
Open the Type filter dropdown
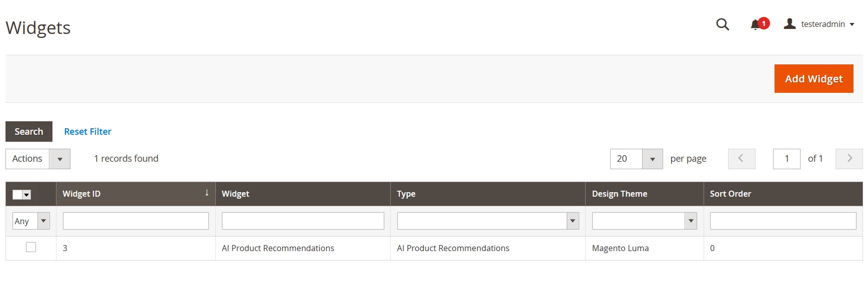tap(488, 221)
